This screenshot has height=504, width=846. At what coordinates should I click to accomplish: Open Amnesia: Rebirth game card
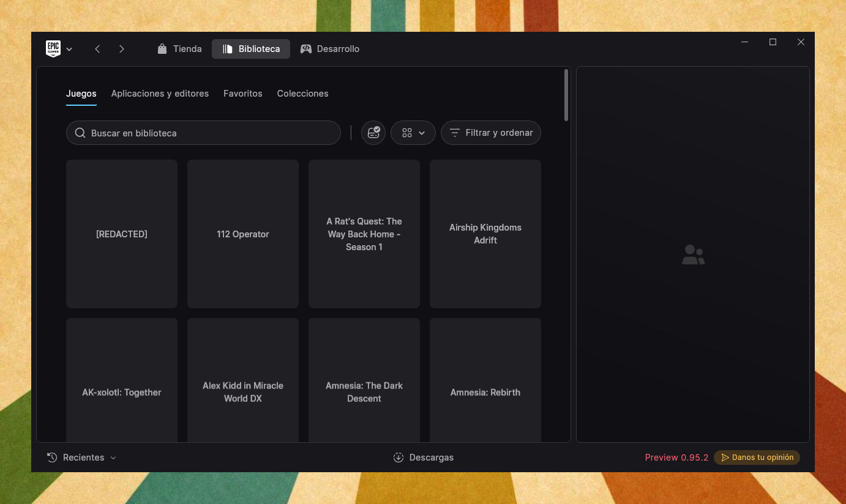pyautogui.click(x=485, y=380)
